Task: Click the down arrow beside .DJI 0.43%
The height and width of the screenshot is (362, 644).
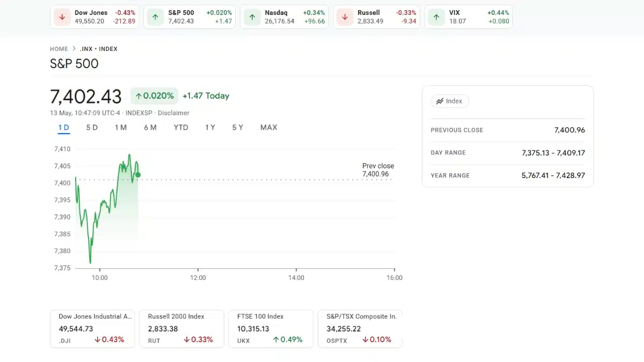Action: [x=98, y=339]
